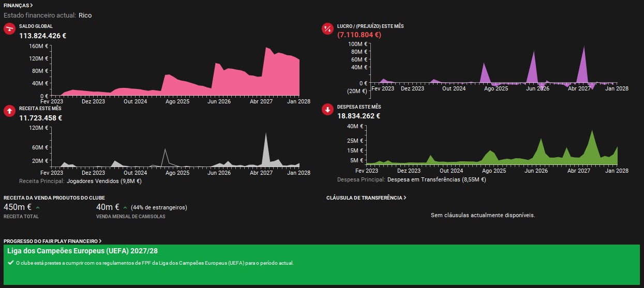This screenshot has width=644, height=288.
Task: Click the 450m € Receita Total value
Action: click(x=18, y=207)
